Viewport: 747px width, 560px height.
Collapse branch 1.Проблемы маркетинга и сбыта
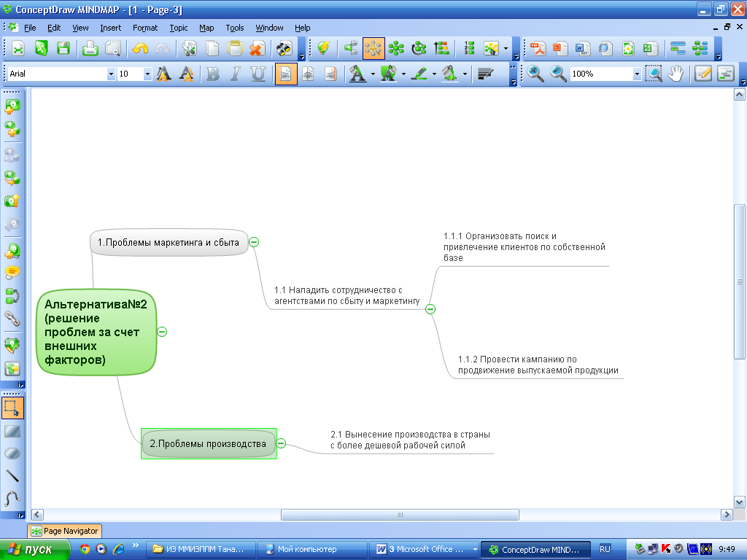click(x=255, y=242)
